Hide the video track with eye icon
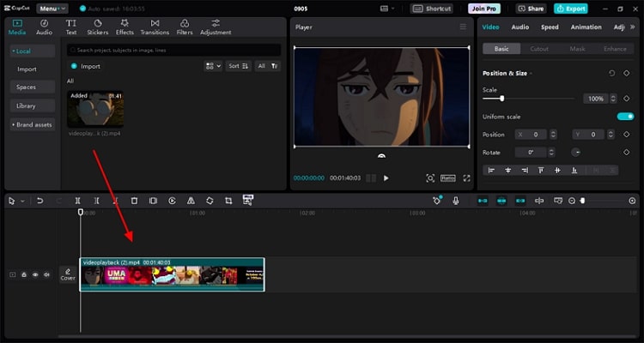Screen dimensions: 644x343 (35, 274)
